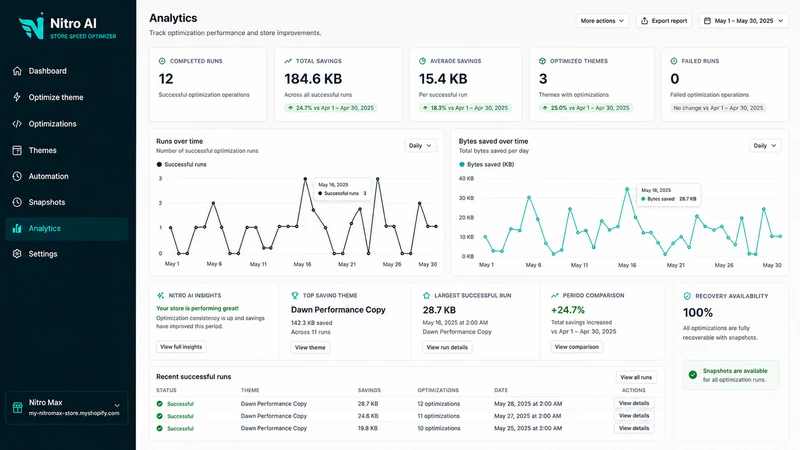Viewport: 800px width, 450px height.
Task: Click the 24.7% vs Apr 1 – Apr 30 badge
Action: [331, 108]
